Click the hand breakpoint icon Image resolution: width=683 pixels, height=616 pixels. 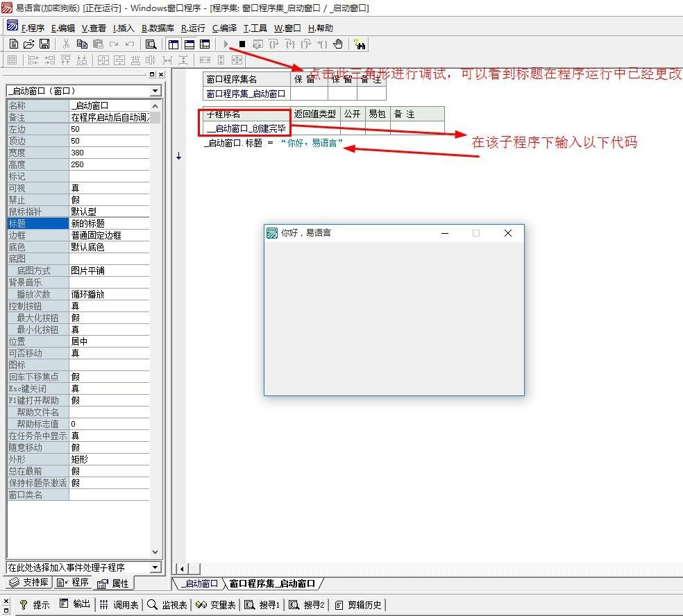(x=337, y=44)
